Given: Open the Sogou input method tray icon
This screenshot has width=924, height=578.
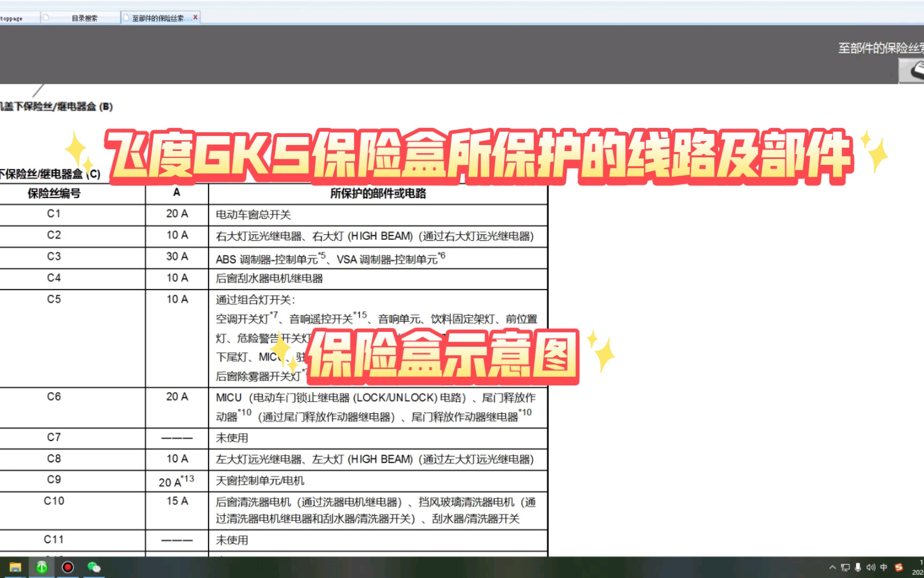Looking at the screenshot, I should pos(899,567).
